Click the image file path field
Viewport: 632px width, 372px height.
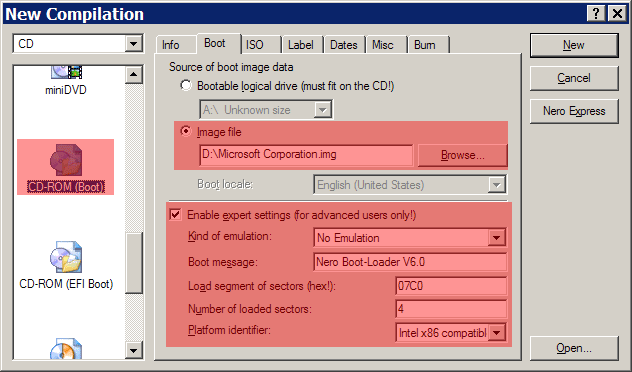tap(306, 155)
